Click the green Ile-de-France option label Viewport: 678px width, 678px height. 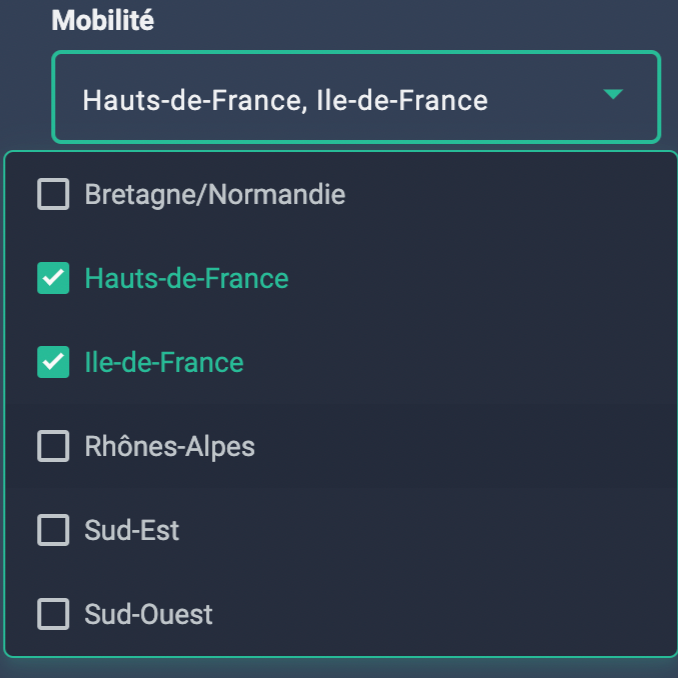[164, 362]
